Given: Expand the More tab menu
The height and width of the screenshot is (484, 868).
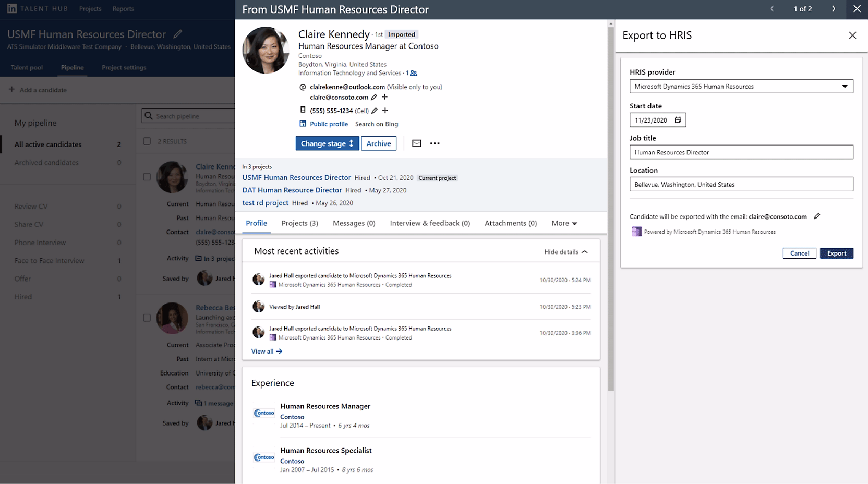Looking at the screenshot, I should coord(564,223).
